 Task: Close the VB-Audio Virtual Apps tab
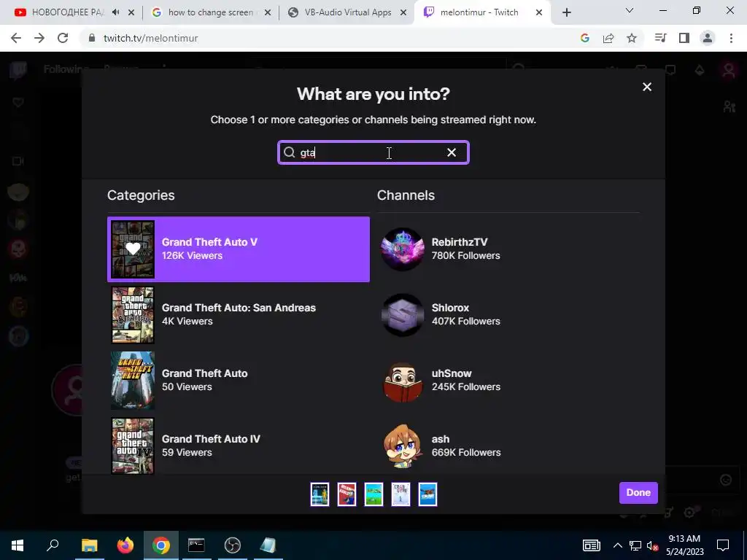[403, 13]
